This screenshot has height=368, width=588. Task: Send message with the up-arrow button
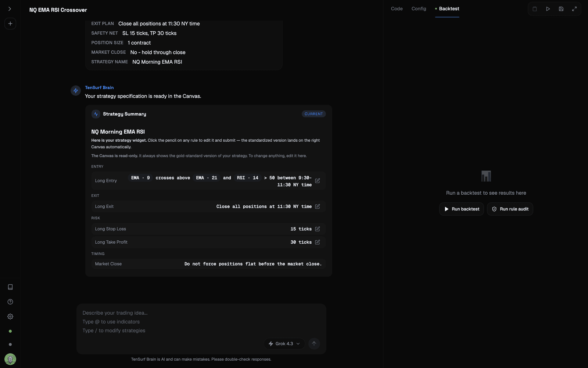click(x=314, y=344)
